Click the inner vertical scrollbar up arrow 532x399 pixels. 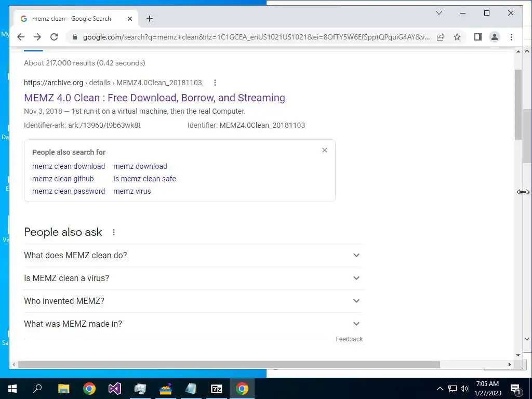pyautogui.click(x=518, y=51)
